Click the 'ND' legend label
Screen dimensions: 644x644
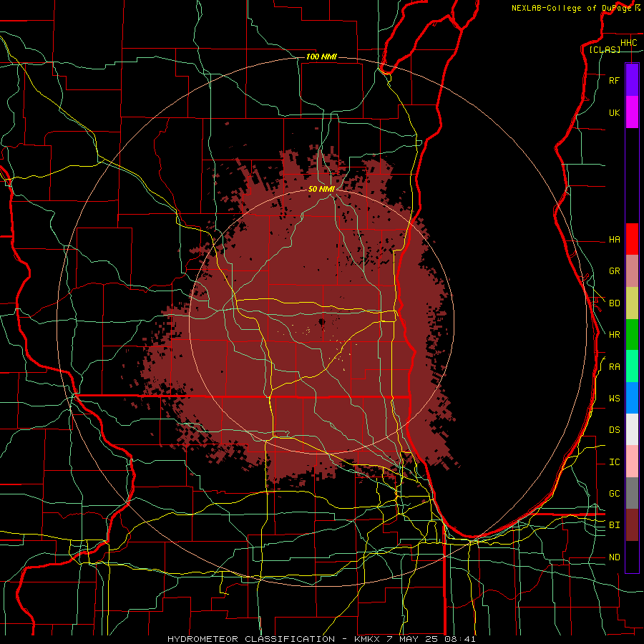pos(615,557)
